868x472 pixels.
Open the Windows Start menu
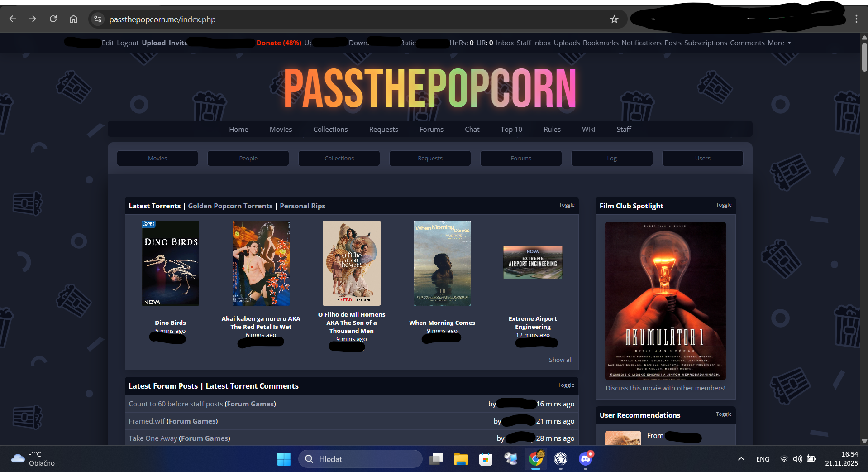(x=284, y=459)
